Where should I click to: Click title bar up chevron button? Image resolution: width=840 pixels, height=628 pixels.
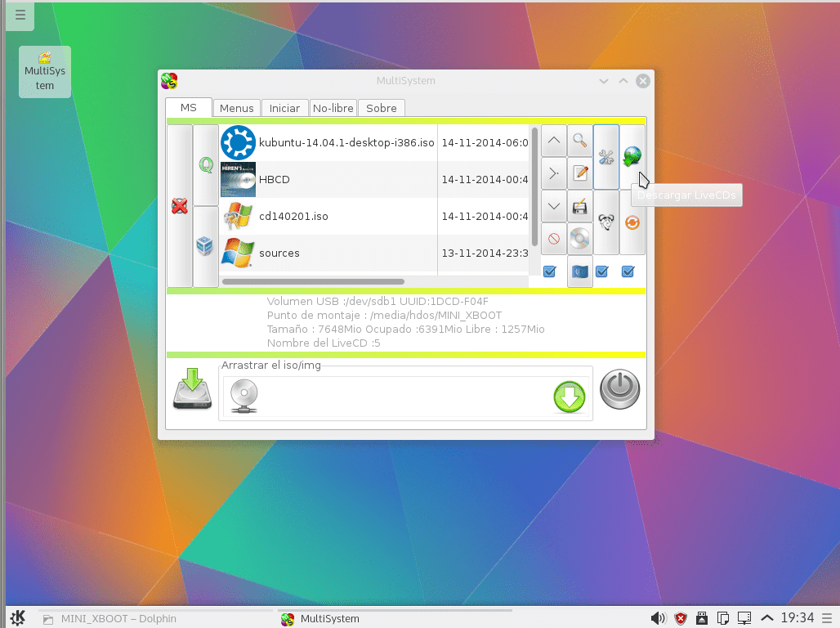coord(623,81)
